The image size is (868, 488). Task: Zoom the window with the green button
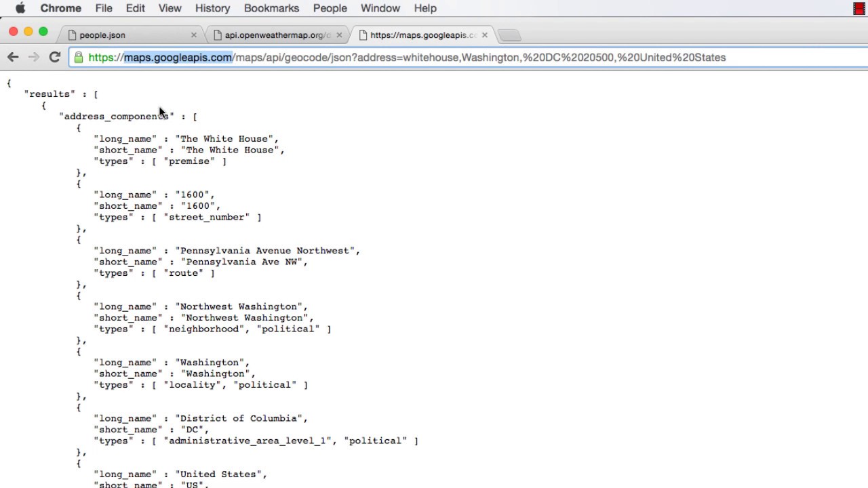43,32
